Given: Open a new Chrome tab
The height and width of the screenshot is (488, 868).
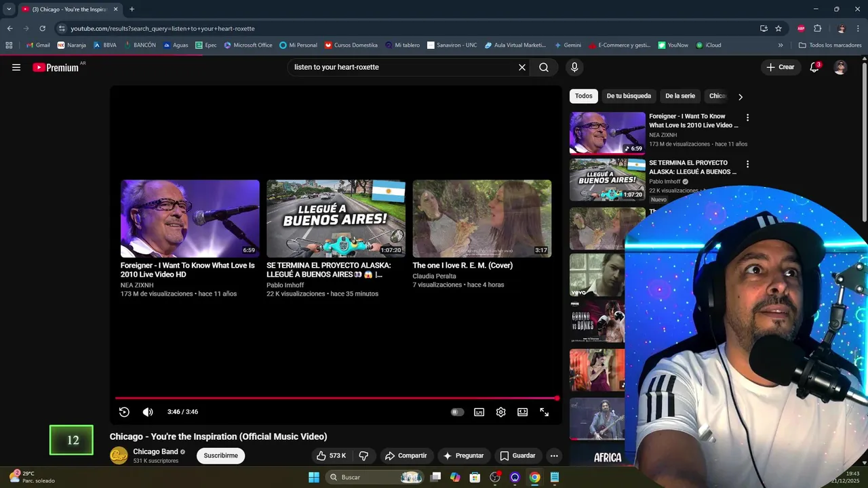Looking at the screenshot, I should (132, 9).
